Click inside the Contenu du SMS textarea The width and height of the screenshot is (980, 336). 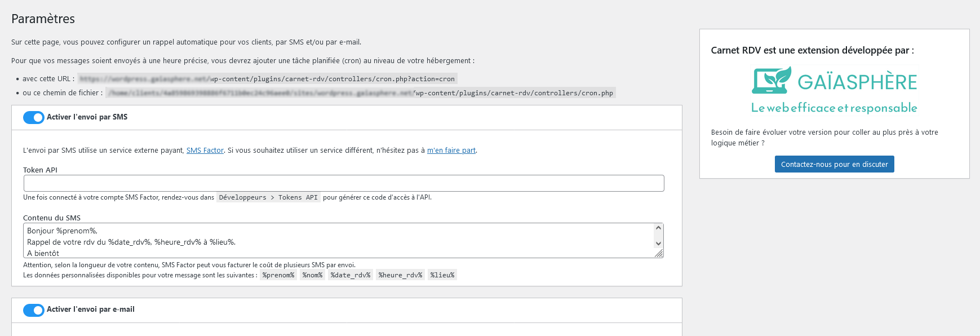[x=338, y=241]
